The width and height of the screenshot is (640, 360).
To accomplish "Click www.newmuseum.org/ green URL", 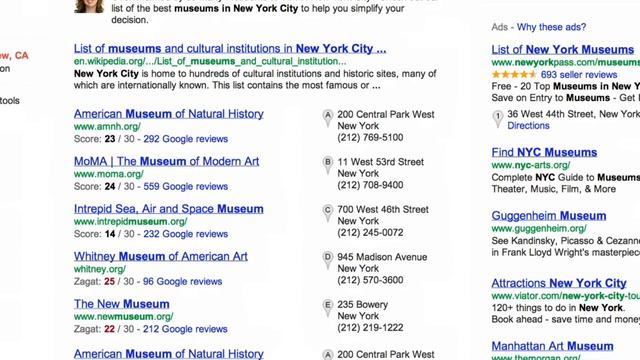I will pos(124,317).
